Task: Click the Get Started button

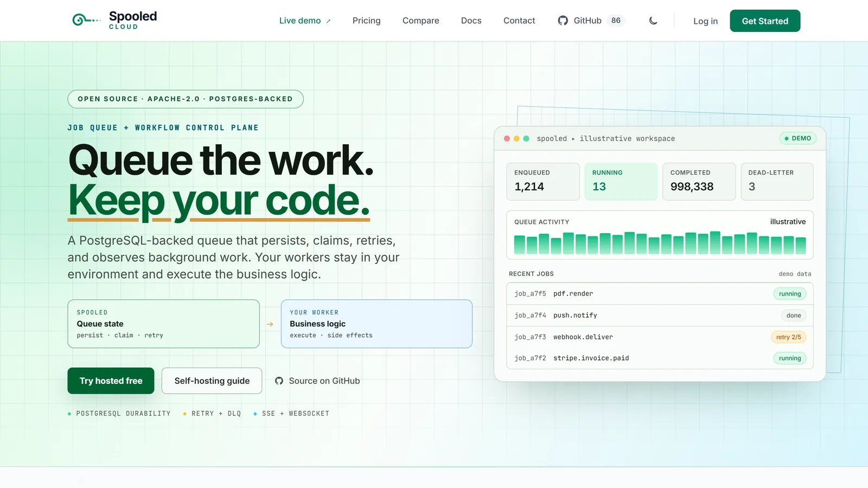Action: [x=765, y=21]
